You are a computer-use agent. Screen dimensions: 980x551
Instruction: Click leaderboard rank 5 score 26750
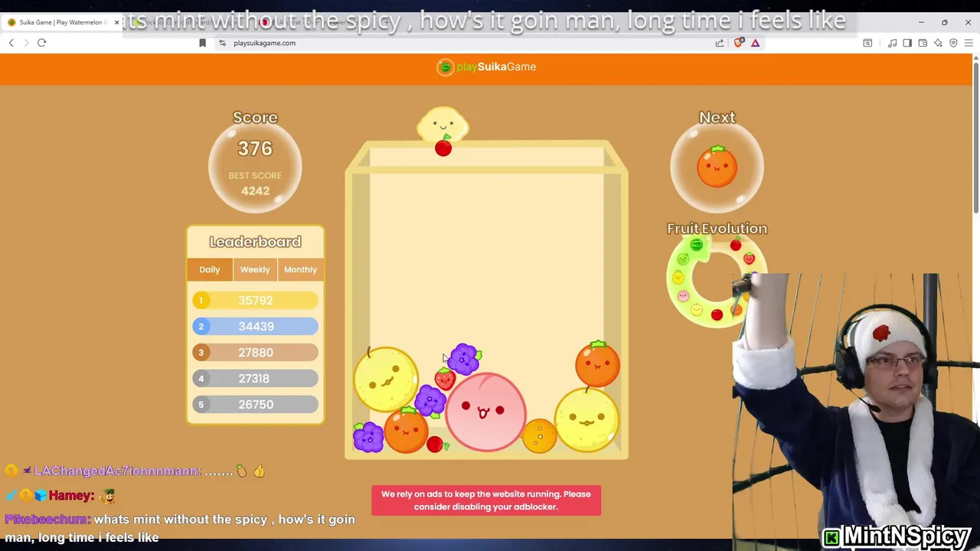[255, 405]
